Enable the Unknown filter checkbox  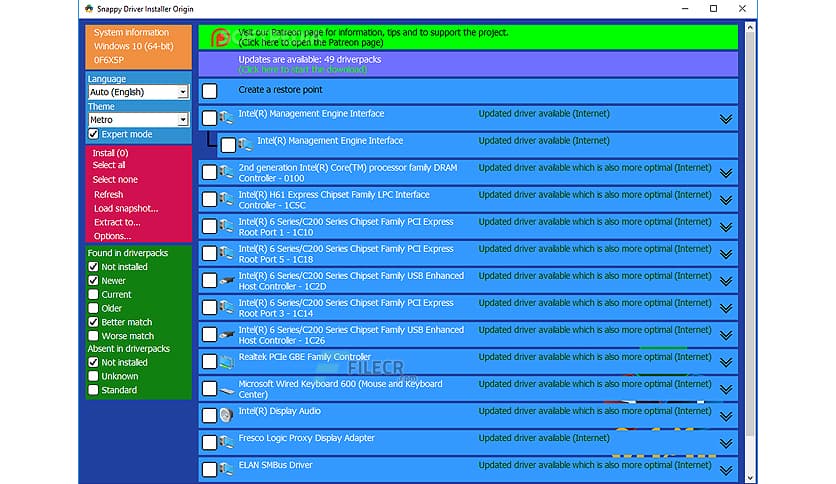pyautogui.click(x=93, y=376)
